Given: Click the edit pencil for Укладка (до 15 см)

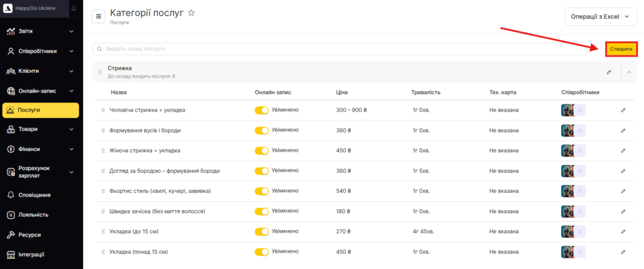Looking at the screenshot, I should [x=623, y=231].
